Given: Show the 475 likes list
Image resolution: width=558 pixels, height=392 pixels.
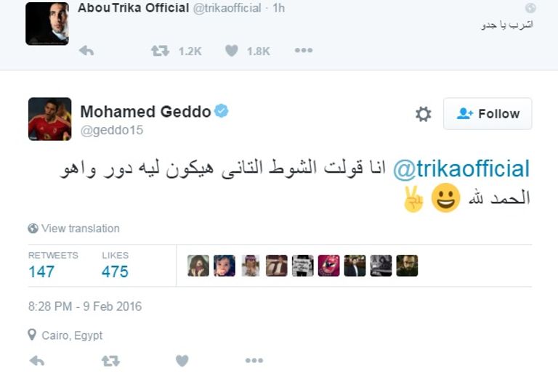Looking at the screenshot, I should pos(115,271).
